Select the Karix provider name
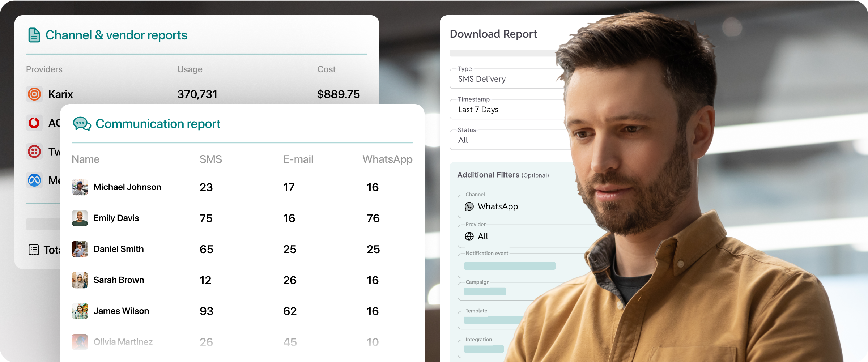Viewport: 868px width, 362px height. coord(61,94)
